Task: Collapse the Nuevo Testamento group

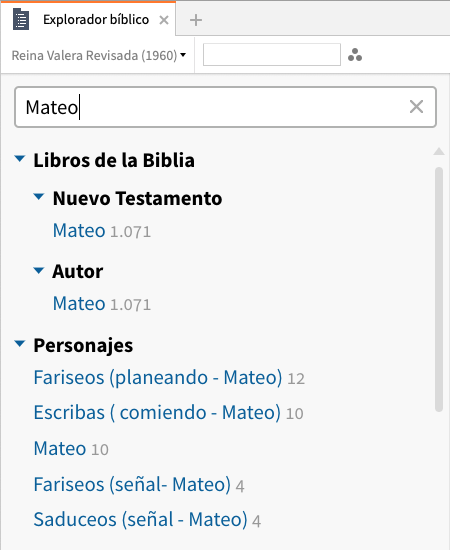Action: coord(39,197)
